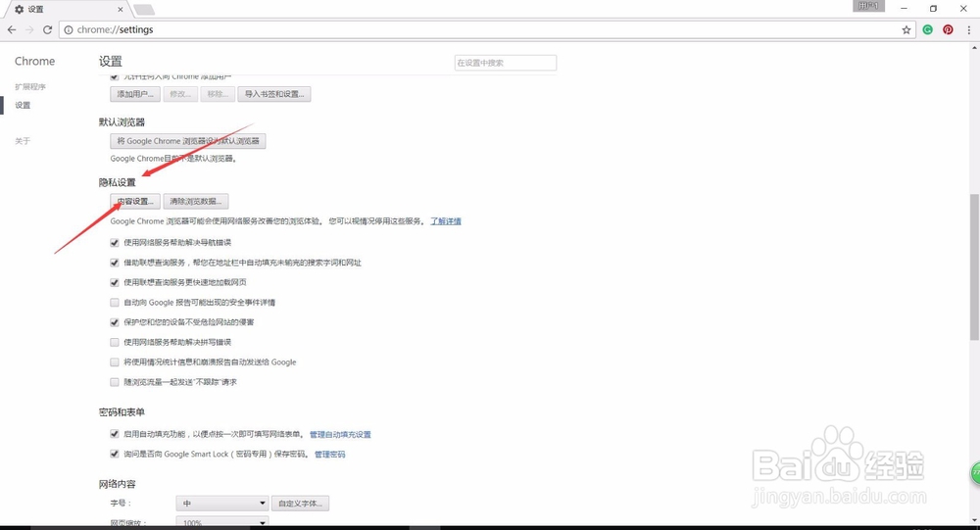Open the Grammarly extension icon

tap(927, 29)
